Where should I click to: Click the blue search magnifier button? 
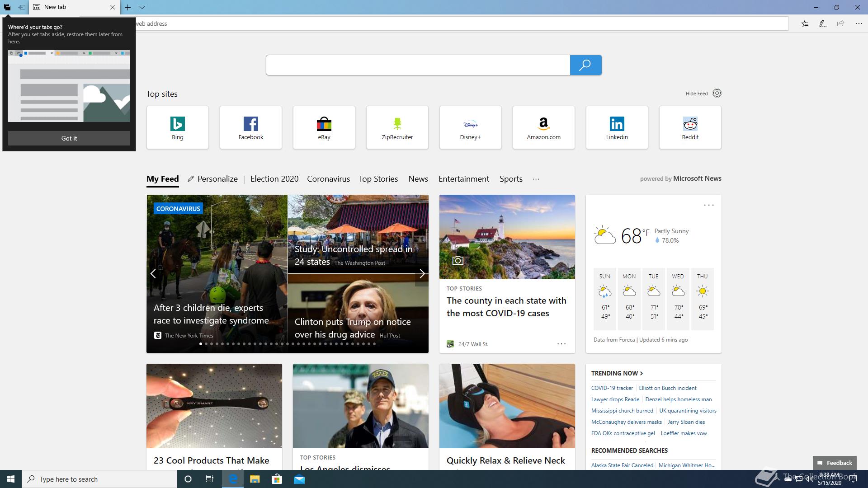585,65
